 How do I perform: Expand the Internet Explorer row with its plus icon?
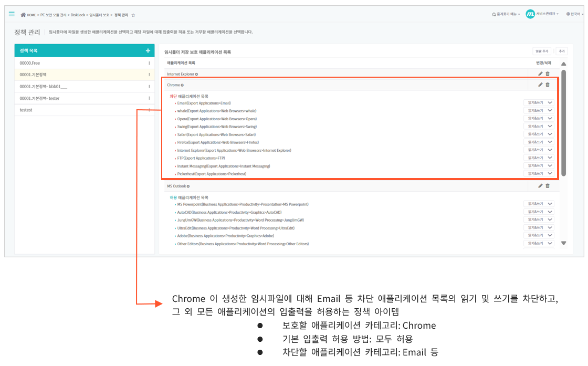pyautogui.click(x=196, y=74)
